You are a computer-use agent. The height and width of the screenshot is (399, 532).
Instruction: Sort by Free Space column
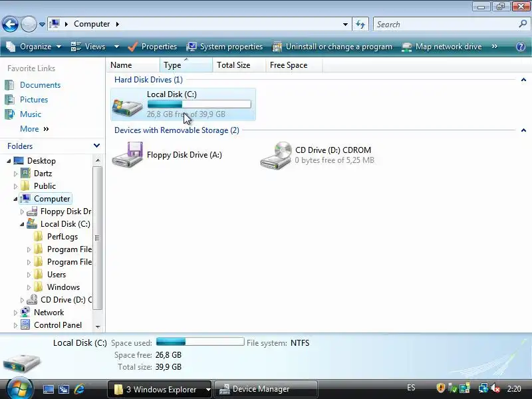(294, 65)
